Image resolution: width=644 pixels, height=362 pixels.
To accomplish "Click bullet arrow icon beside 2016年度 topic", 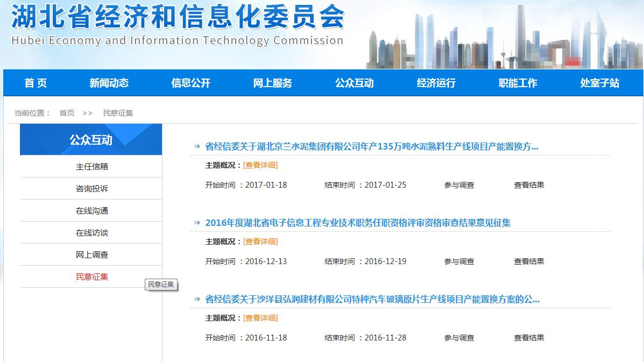I will (197, 223).
